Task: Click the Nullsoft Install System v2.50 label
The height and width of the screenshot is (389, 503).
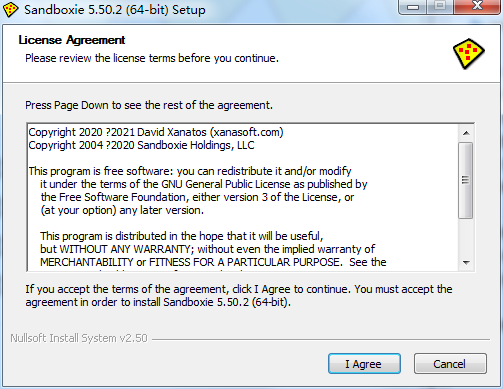Action: [79, 338]
